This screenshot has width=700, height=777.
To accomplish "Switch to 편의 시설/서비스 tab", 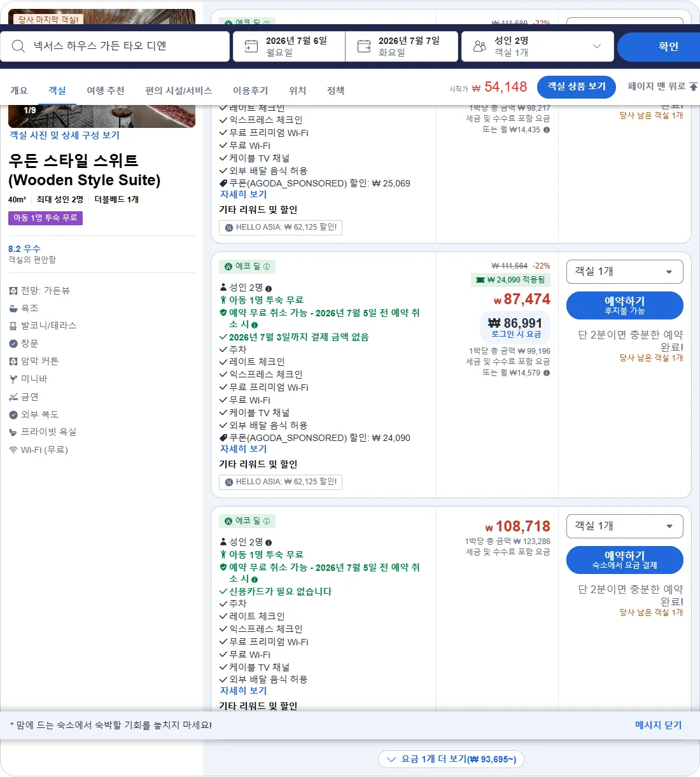I will (178, 90).
